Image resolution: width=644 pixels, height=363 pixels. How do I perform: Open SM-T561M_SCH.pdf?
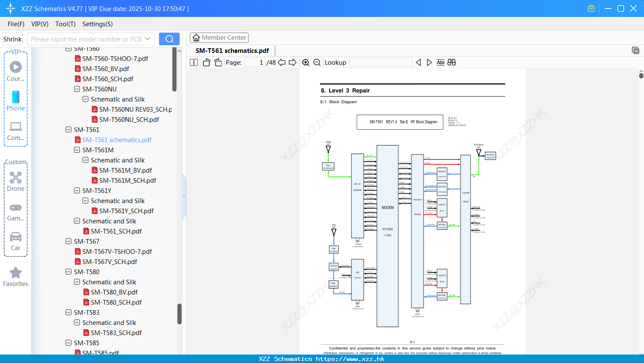(x=128, y=180)
